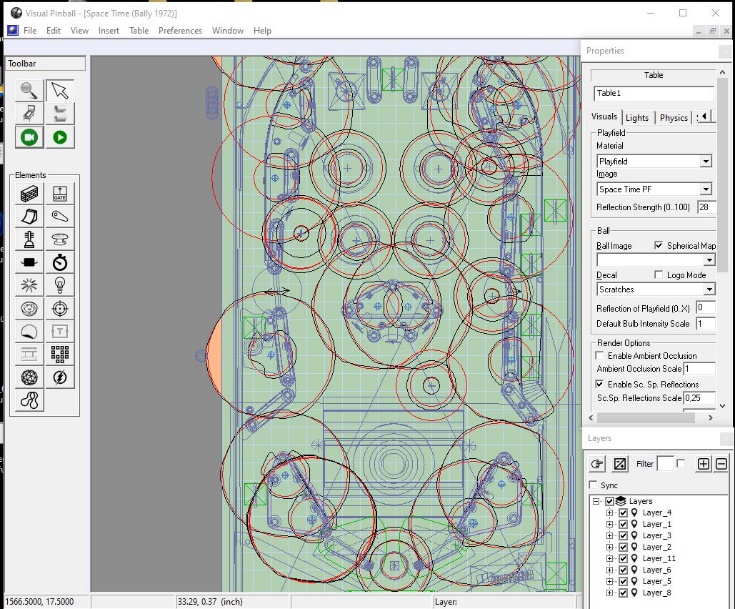735x609 pixels.
Task: Open the Space Time PF image dropdown
Action: (x=706, y=189)
